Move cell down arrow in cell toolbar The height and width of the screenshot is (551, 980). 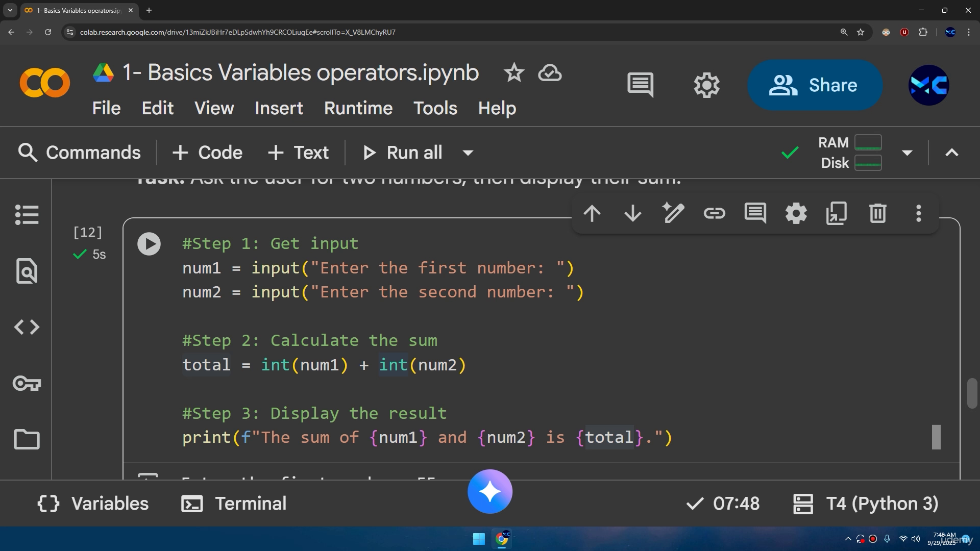tap(633, 213)
